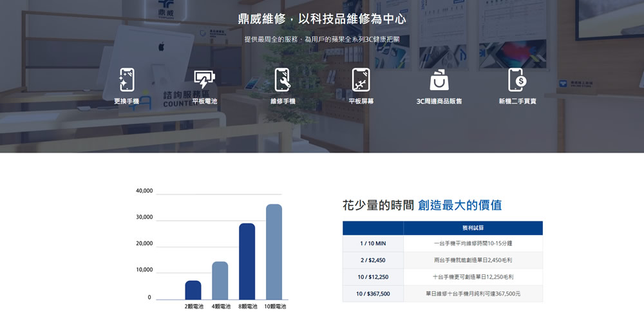Image resolution: width=644 pixels, height=322 pixels.
Task: Select the tallest 10顆電池 chart bar
Action: 274,251
